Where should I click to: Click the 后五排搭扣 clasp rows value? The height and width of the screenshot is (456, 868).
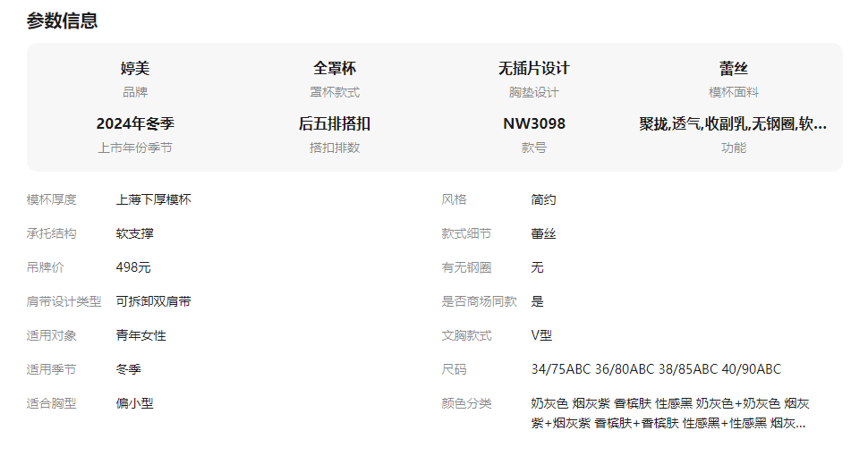click(335, 124)
